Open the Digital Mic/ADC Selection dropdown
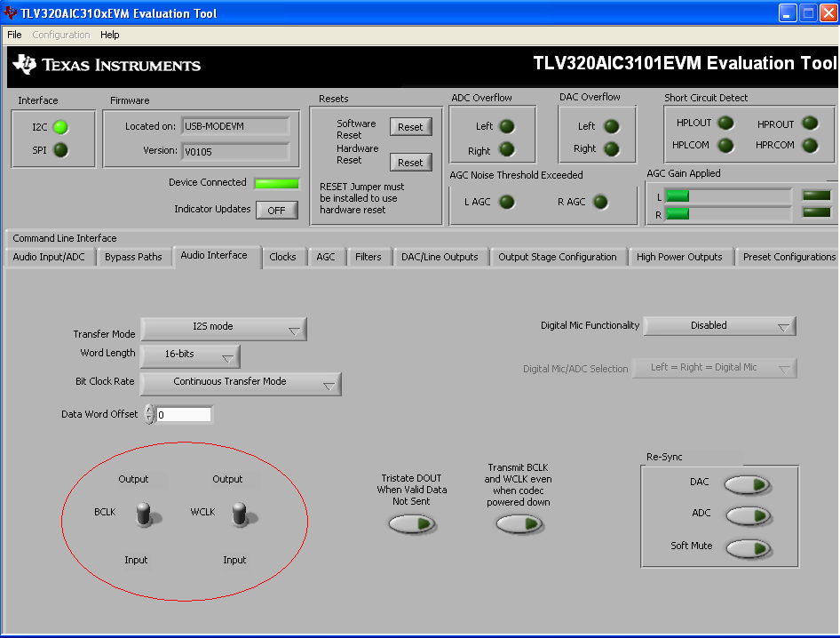The image size is (840, 638). [714, 368]
